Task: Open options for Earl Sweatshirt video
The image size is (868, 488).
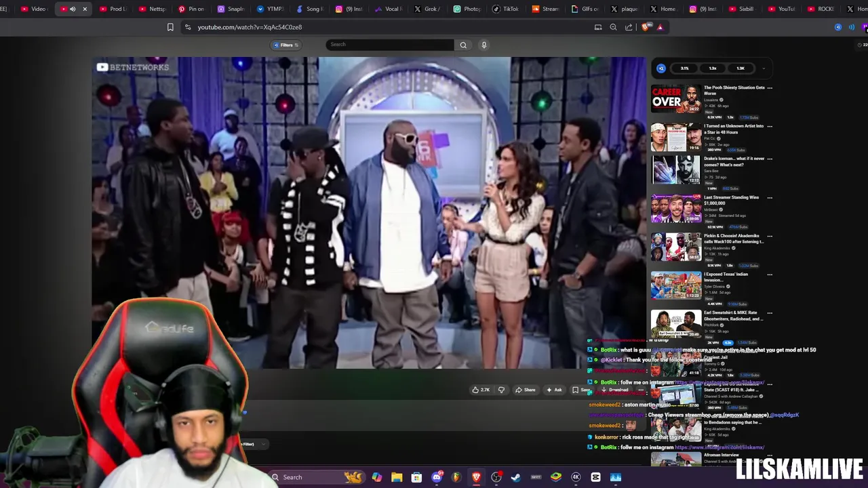Action: 770,313
